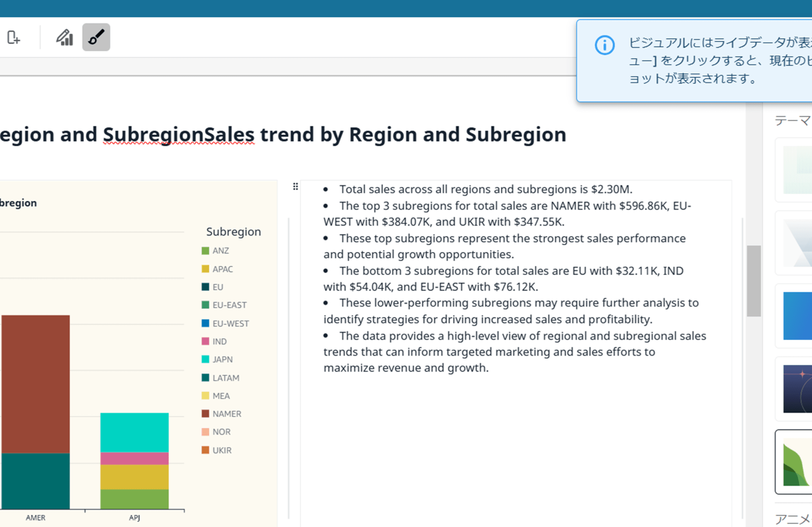This screenshot has width=812, height=527.
Task: Select the APAC segment of APJ bar
Action: (x=134, y=477)
